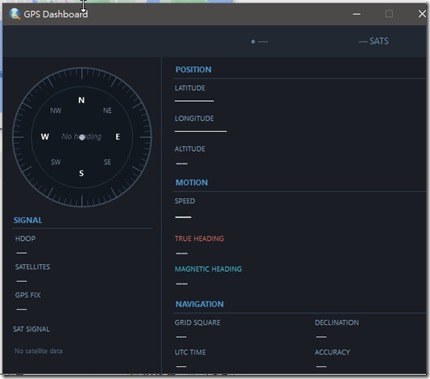Minimize the GPS Dashboard window
Screen dimensions: 430x379
(x=357, y=14)
